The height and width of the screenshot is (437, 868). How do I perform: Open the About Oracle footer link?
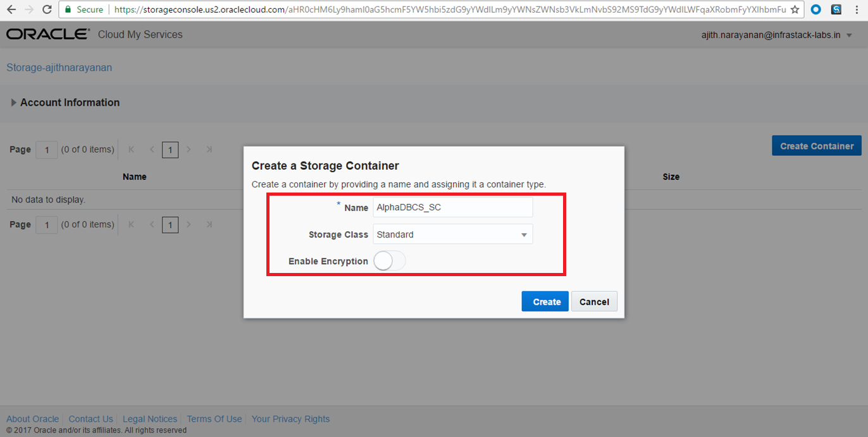[33, 419]
